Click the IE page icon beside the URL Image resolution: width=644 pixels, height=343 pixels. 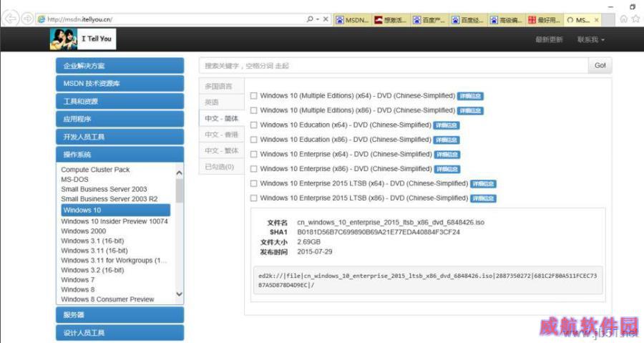coord(41,19)
